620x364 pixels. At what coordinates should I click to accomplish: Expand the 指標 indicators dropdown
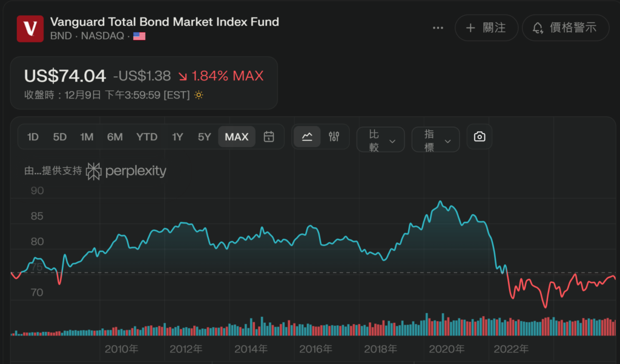tap(436, 140)
